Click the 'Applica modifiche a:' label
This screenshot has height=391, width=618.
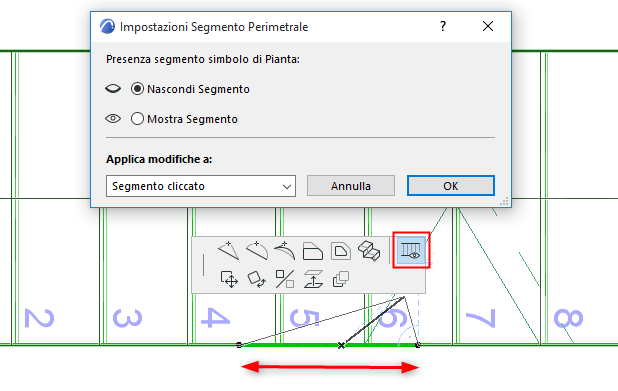[x=159, y=159]
